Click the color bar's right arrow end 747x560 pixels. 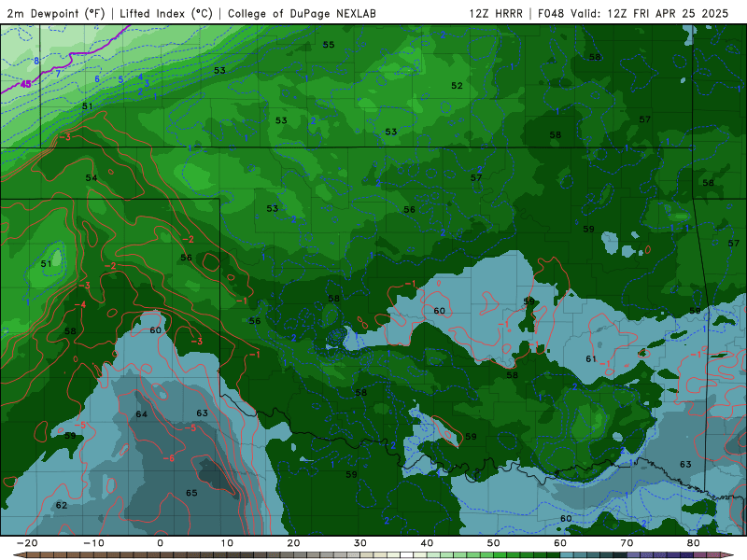pos(728,555)
